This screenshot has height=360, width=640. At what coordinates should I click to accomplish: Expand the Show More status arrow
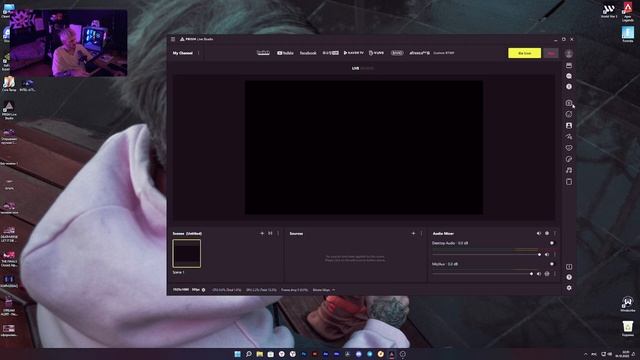tap(333, 290)
